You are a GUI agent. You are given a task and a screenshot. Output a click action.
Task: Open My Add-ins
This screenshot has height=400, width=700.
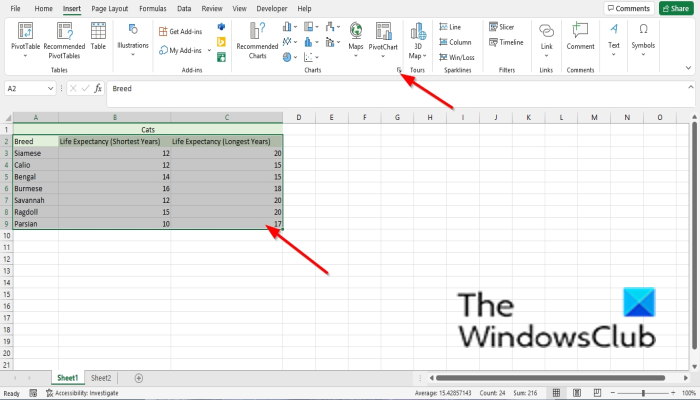[180, 50]
